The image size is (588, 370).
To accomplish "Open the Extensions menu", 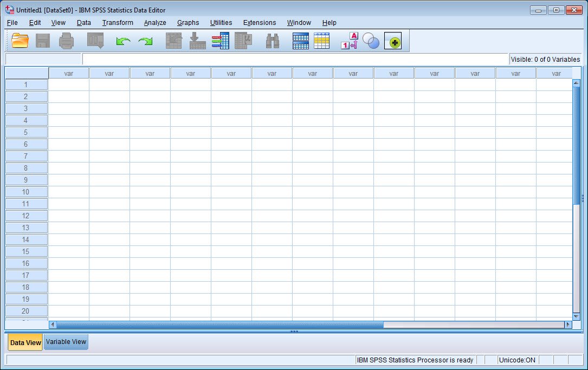I will (260, 23).
